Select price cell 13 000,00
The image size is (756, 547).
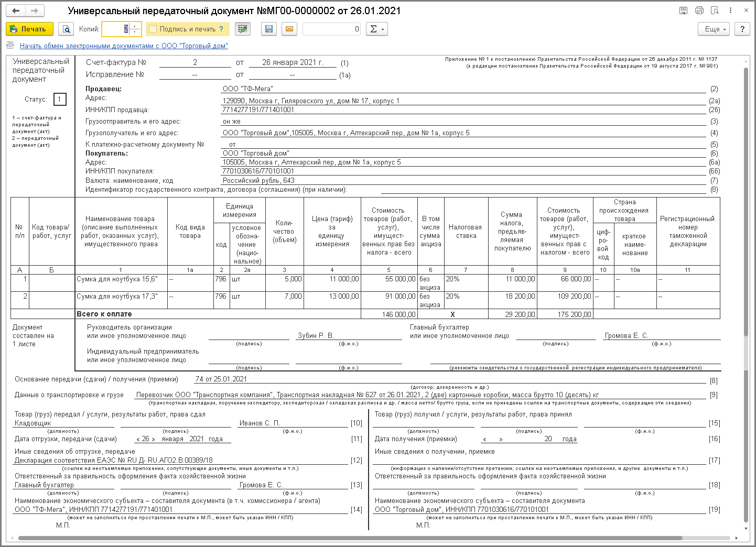[x=332, y=300]
